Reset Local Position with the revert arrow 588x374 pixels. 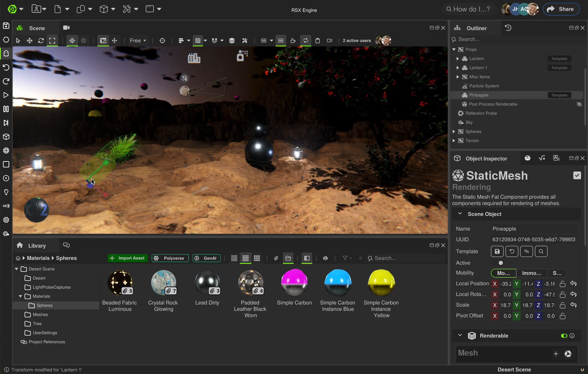click(573, 284)
